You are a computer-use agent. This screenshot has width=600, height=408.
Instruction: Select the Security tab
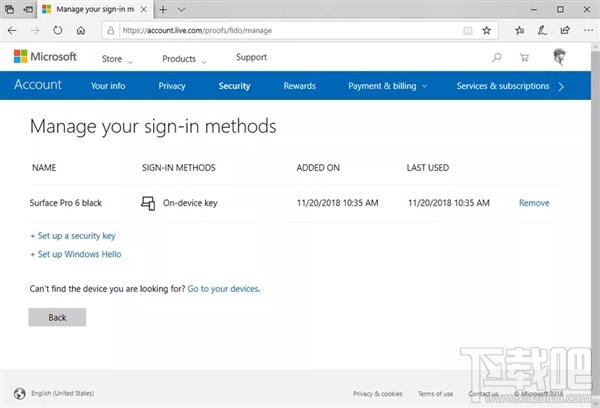(x=234, y=86)
